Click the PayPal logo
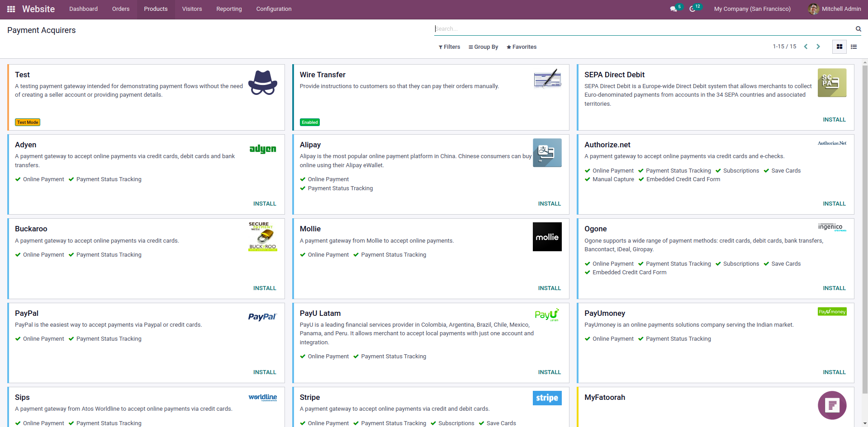Screen dimensions: 868x427 263,317
